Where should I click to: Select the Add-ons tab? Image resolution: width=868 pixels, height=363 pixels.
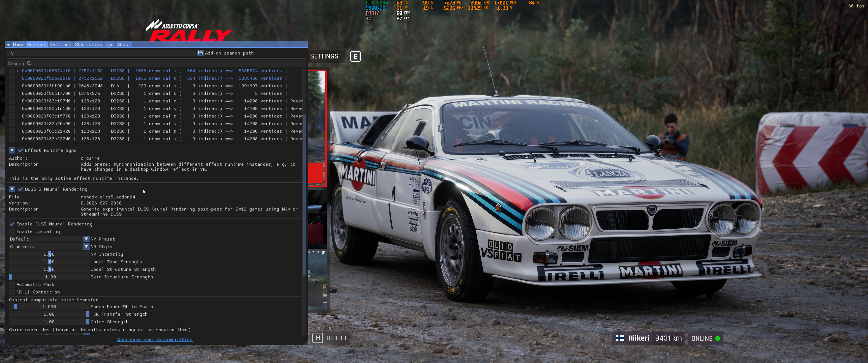[37, 44]
